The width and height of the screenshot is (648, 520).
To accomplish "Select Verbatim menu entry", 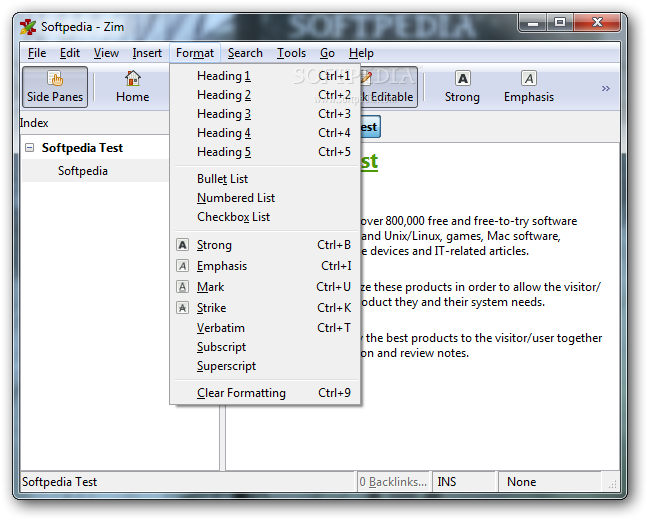I will (x=265, y=328).
